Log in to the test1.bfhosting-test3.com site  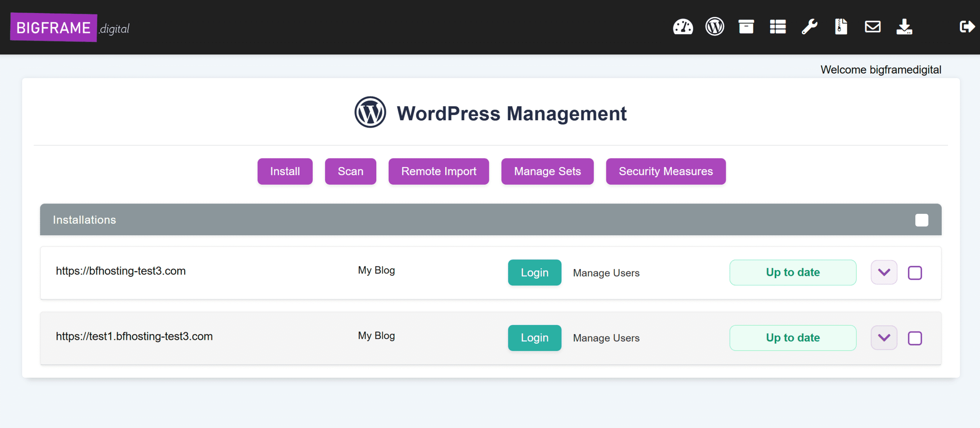pyautogui.click(x=534, y=338)
